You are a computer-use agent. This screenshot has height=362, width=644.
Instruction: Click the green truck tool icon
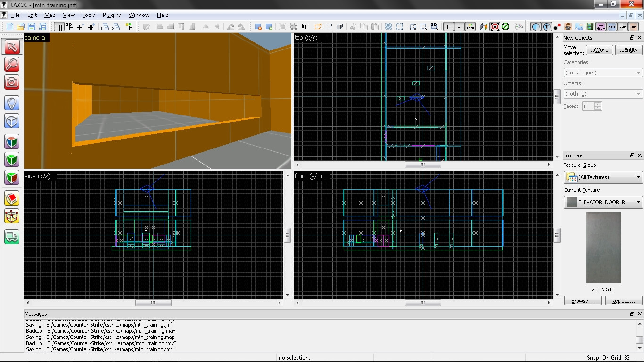tap(12, 237)
